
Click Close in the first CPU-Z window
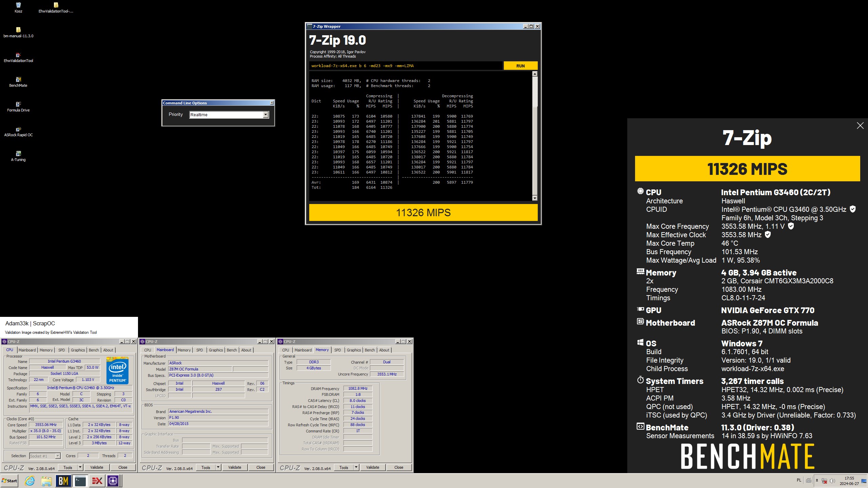pyautogui.click(x=123, y=467)
